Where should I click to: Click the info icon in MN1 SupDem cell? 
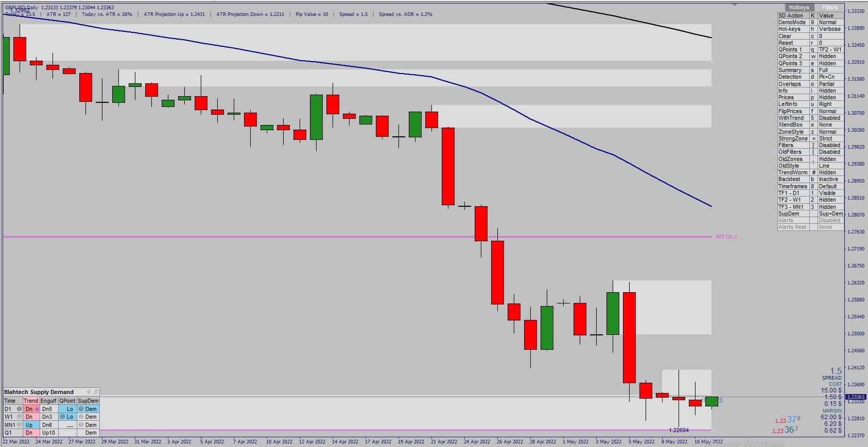pyautogui.click(x=81, y=425)
